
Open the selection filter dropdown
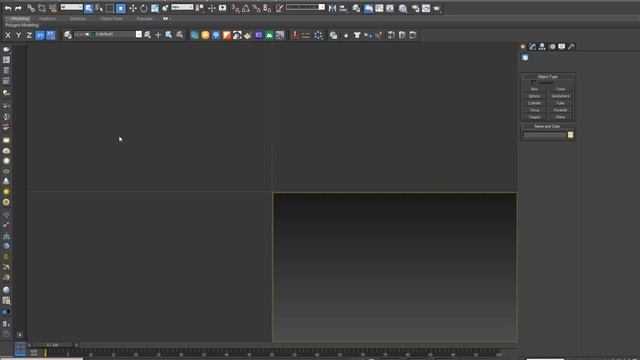tap(71, 7)
